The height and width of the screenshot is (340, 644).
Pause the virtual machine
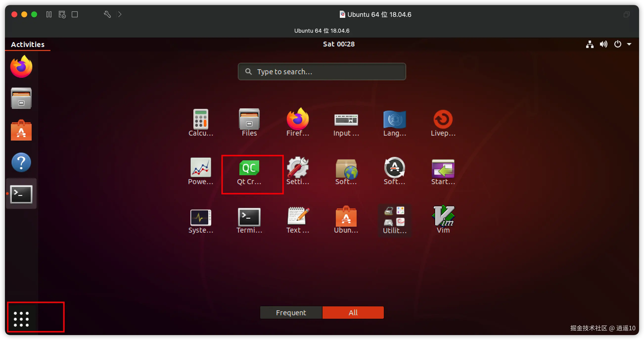point(49,15)
